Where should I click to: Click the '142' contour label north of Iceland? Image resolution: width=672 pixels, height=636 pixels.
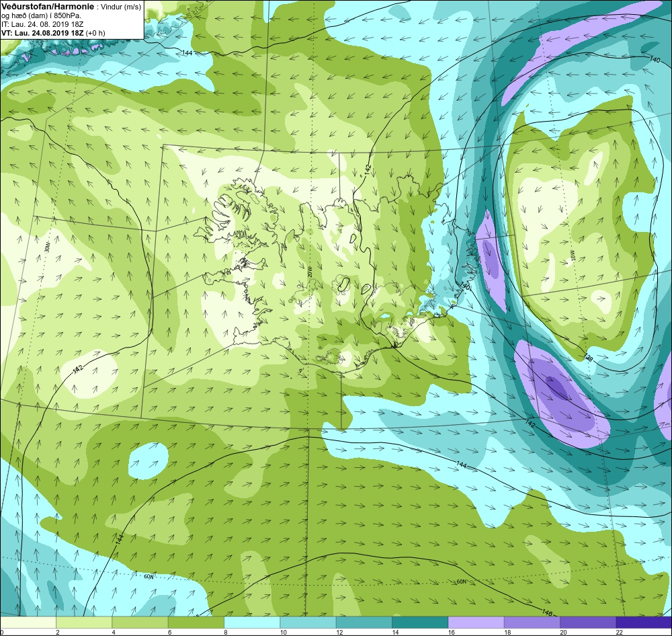click(x=368, y=170)
